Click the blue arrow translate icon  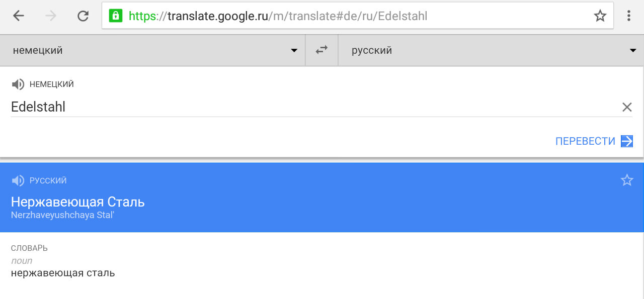[x=627, y=141]
